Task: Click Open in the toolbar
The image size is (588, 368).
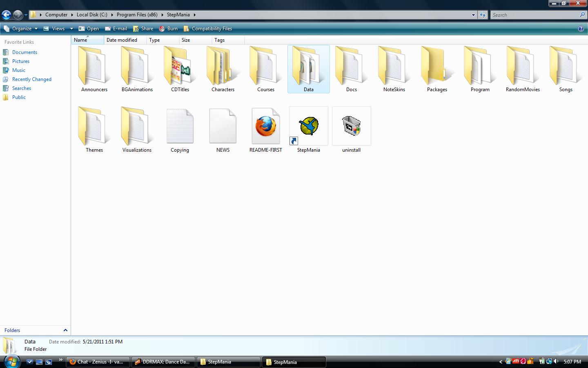Action: pyautogui.click(x=89, y=29)
